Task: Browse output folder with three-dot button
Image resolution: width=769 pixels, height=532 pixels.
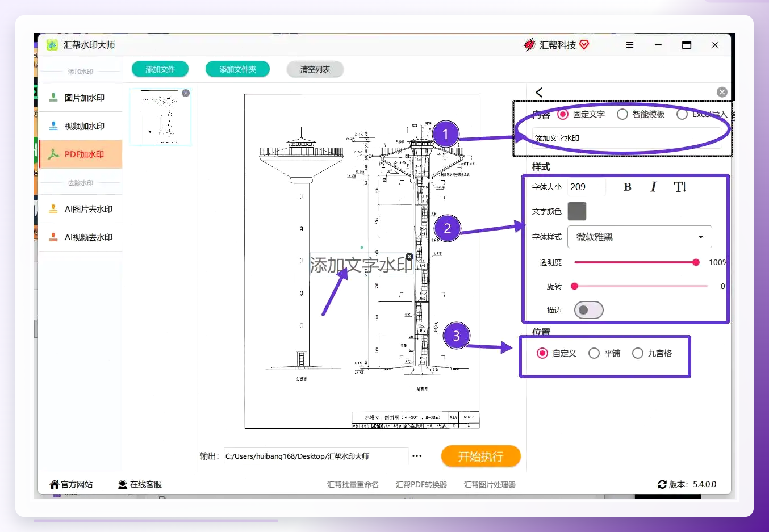Action: point(417,456)
